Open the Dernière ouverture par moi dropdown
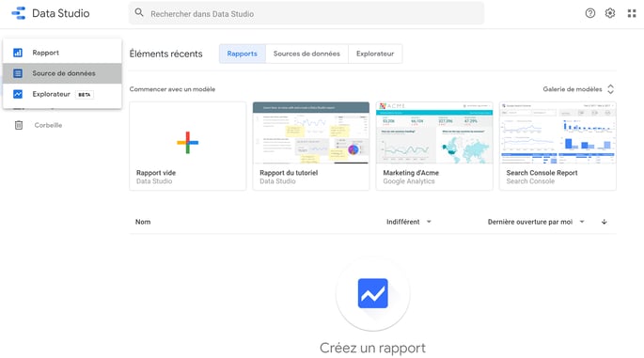644x358 pixels. 536,222
